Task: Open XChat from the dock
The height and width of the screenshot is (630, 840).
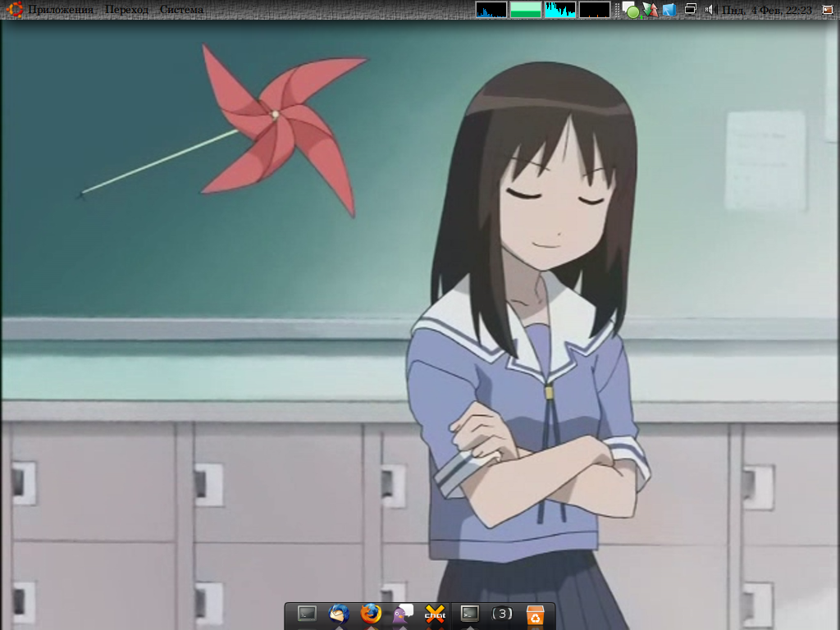Action: (x=435, y=614)
